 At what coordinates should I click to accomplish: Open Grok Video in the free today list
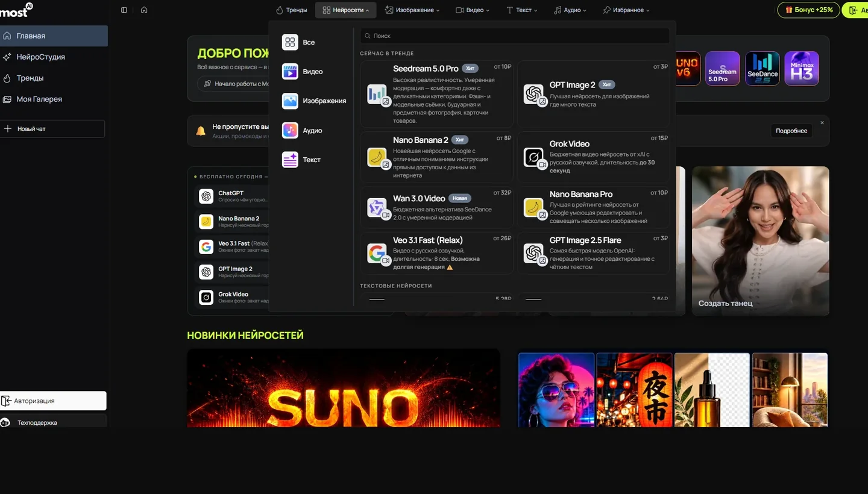coord(233,298)
